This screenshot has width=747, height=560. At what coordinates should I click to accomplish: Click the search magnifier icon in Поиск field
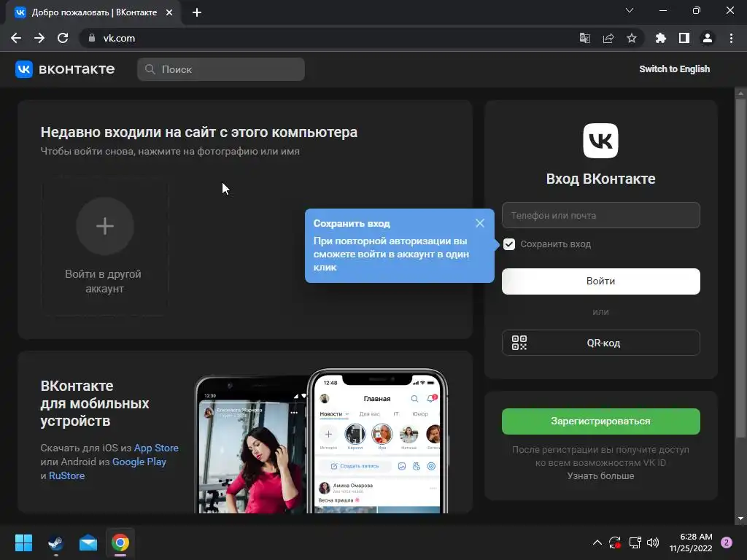point(150,69)
